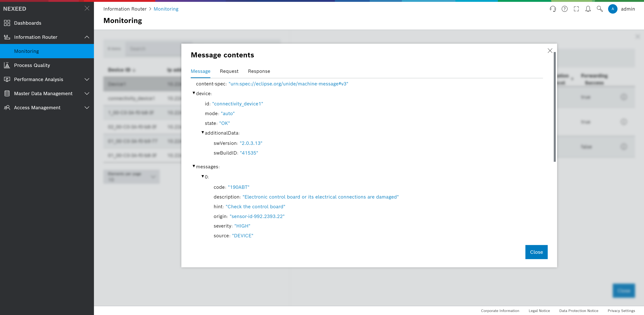
Task: Open Privacy Settings footer link
Action: coord(621,311)
